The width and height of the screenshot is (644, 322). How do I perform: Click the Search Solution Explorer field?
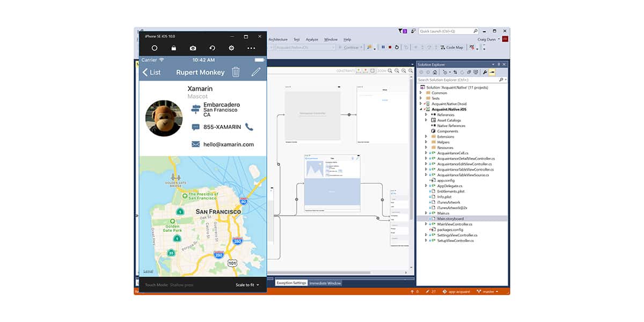pyautogui.click(x=461, y=79)
